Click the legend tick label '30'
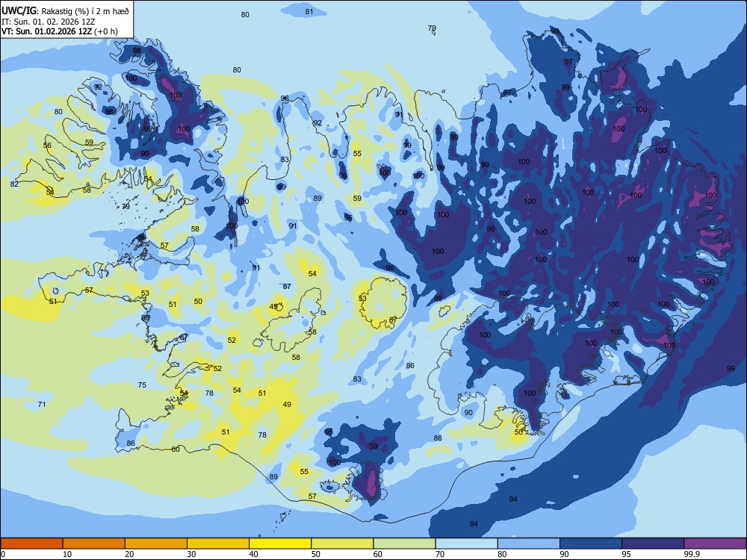Image resolution: width=747 pixels, height=560 pixels. point(191,554)
